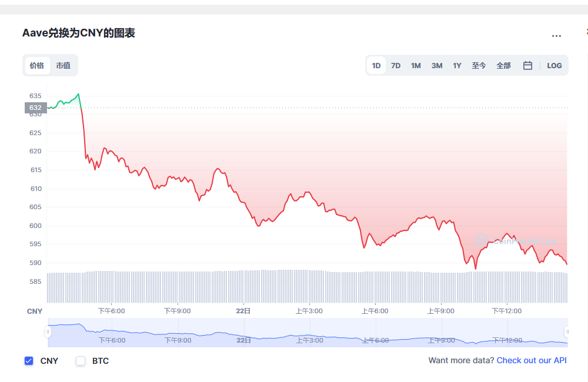The height and width of the screenshot is (382, 588).
Task: Click the 600 price axis label
Action: pos(35,226)
